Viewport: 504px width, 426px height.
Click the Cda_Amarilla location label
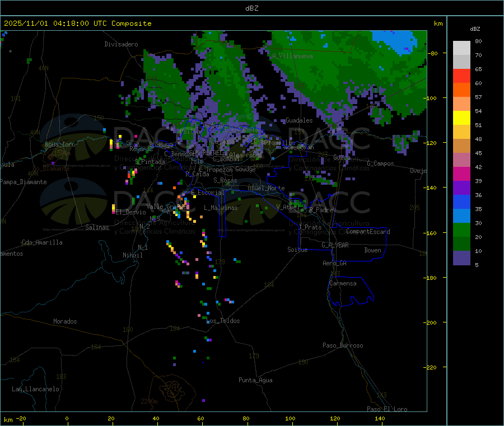(42, 242)
